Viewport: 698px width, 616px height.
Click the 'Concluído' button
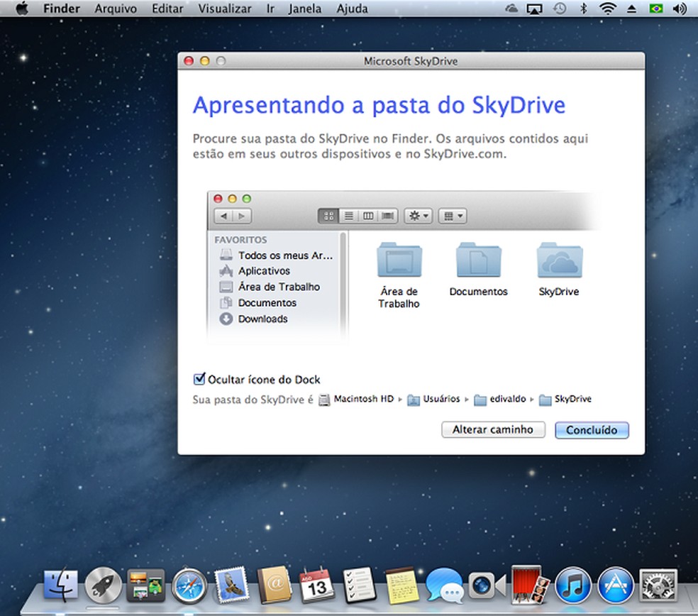coord(592,430)
